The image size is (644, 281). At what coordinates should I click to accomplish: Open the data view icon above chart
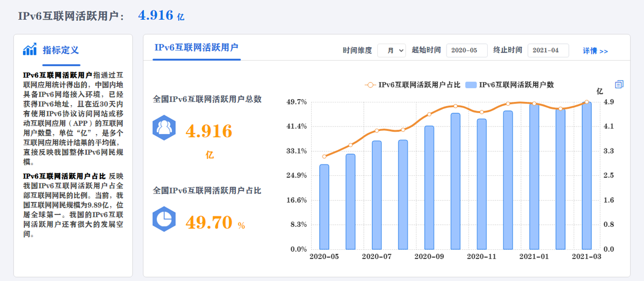click(619, 84)
